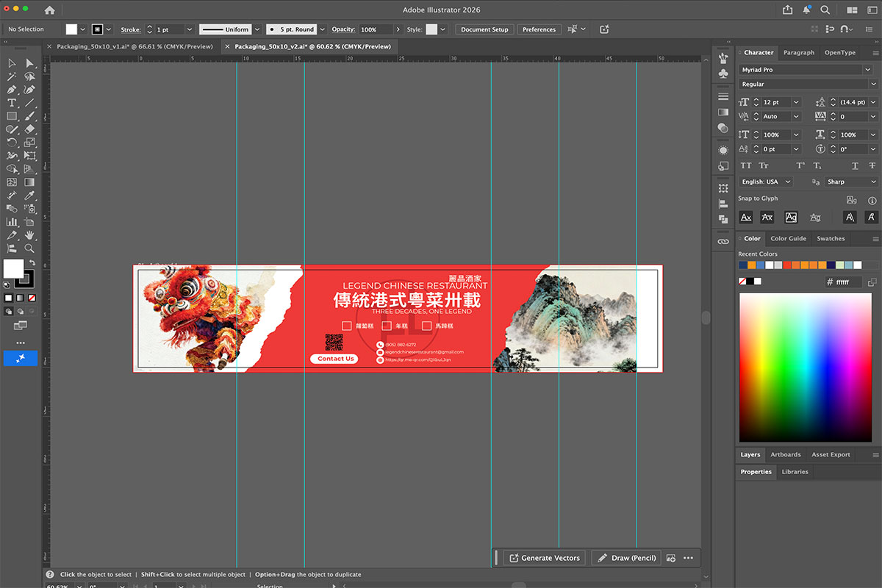Open Document Setup

pyautogui.click(x=484, y=29)
